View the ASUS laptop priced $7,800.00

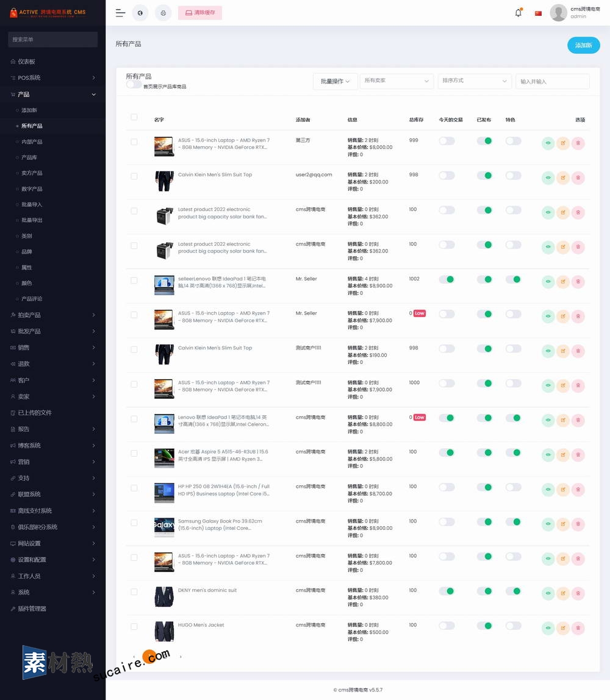coord(548,559)
